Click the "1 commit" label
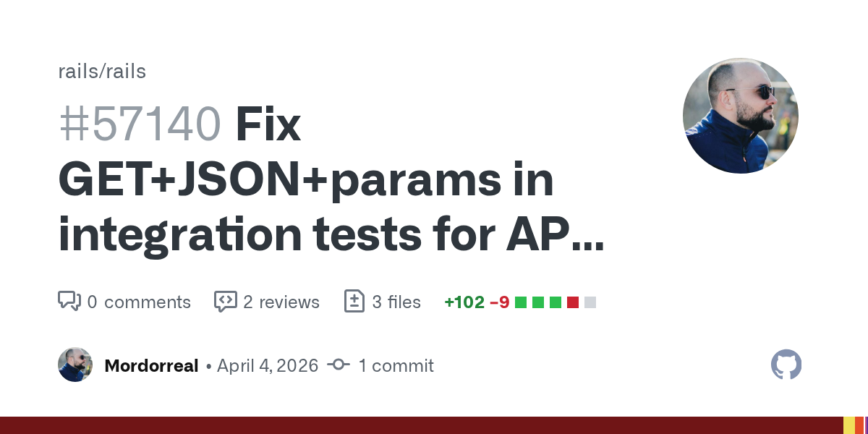868x434 pixels. [x=396, y=366]
